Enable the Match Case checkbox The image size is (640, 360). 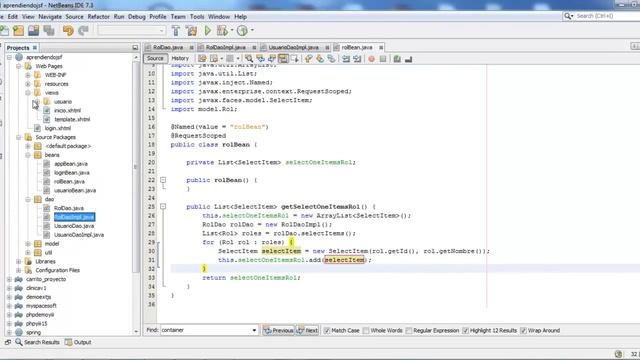327,331
